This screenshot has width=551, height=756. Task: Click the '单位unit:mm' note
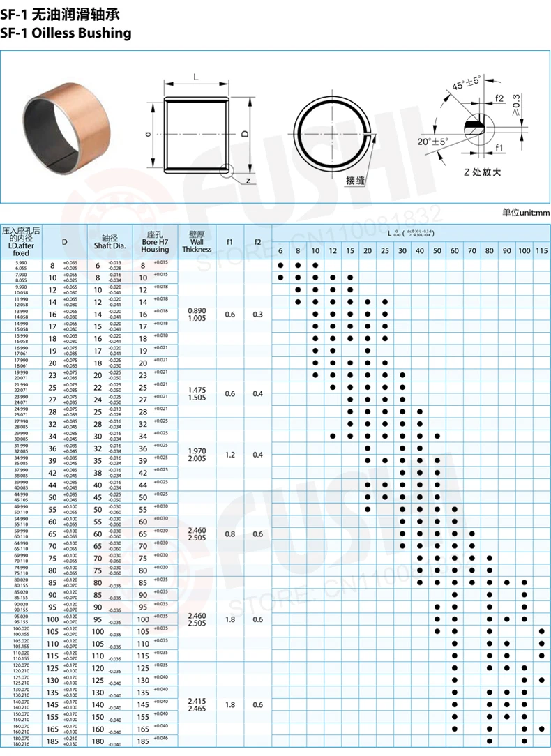coord(526,212)
